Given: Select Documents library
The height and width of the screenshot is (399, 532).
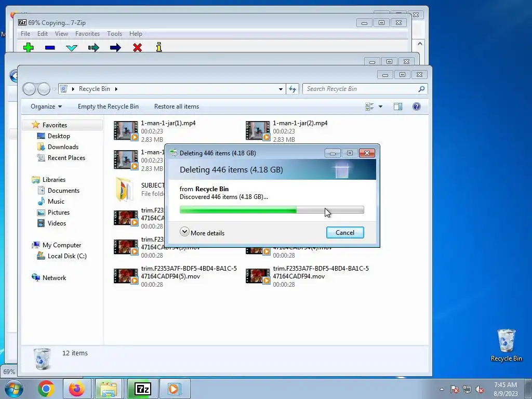Looking at the screenshot, I should pyautogui.click(x=63, y=190).
